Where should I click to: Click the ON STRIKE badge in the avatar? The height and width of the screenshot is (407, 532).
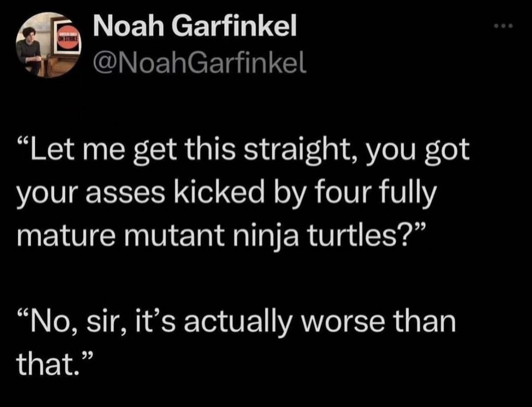[67, 37]
